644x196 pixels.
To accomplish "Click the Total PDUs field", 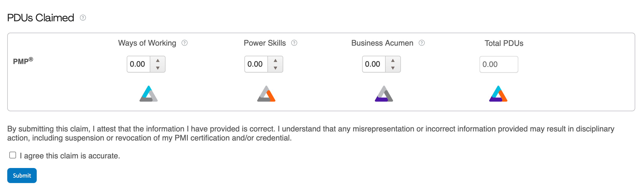I will click(x=499, y=64).
